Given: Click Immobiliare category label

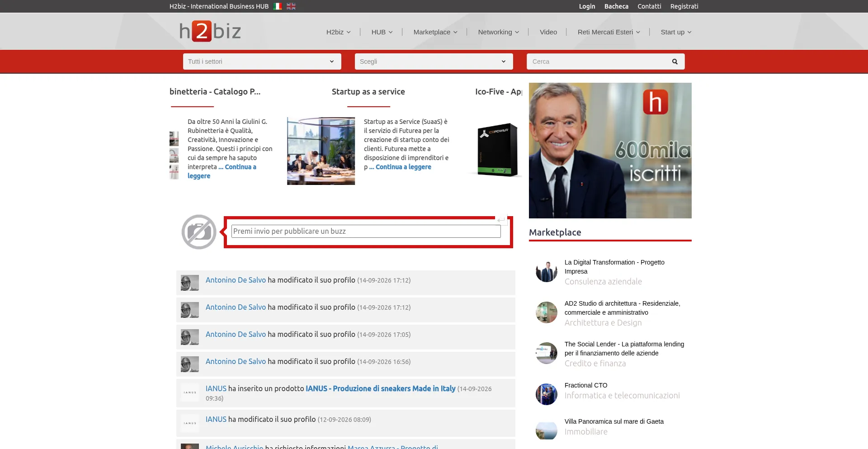Looking at the screenshot, I should 586,432.
